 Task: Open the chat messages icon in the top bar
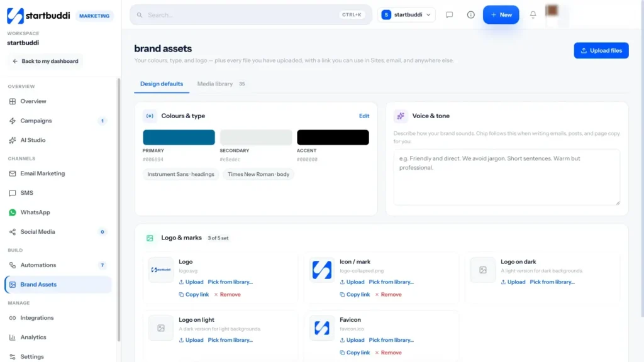449,15
